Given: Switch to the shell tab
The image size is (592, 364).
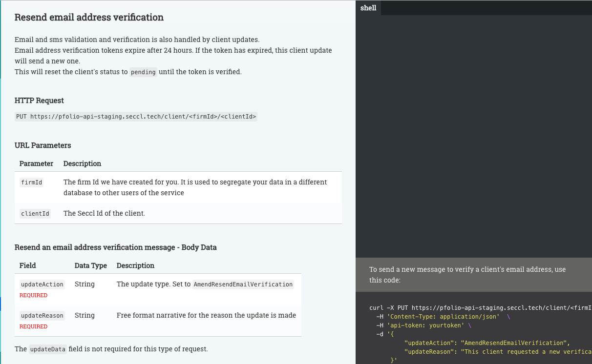Looking at the screenshot, I should (368, 7).
